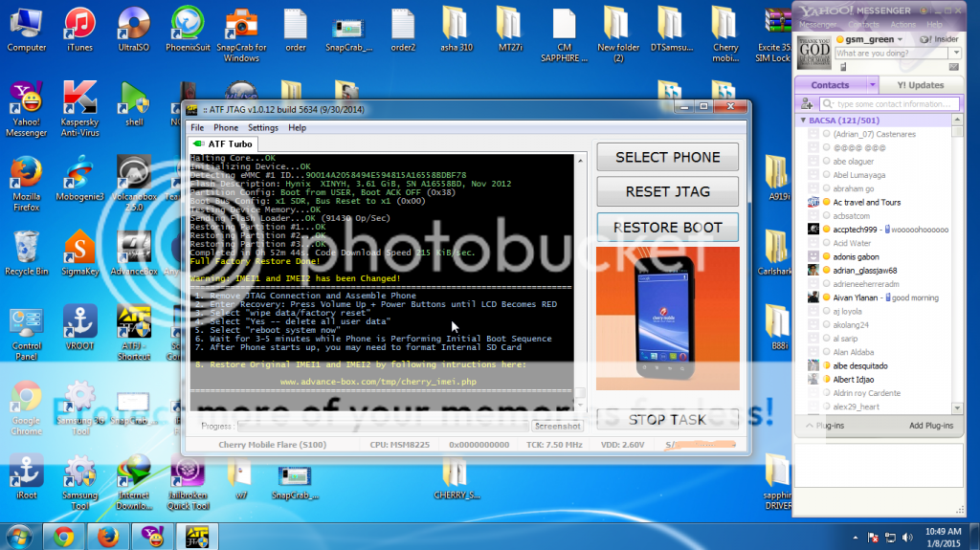
Task: Click the SigmaKey desktop icon
Action: pyautogui.click(x=79, y=251)
